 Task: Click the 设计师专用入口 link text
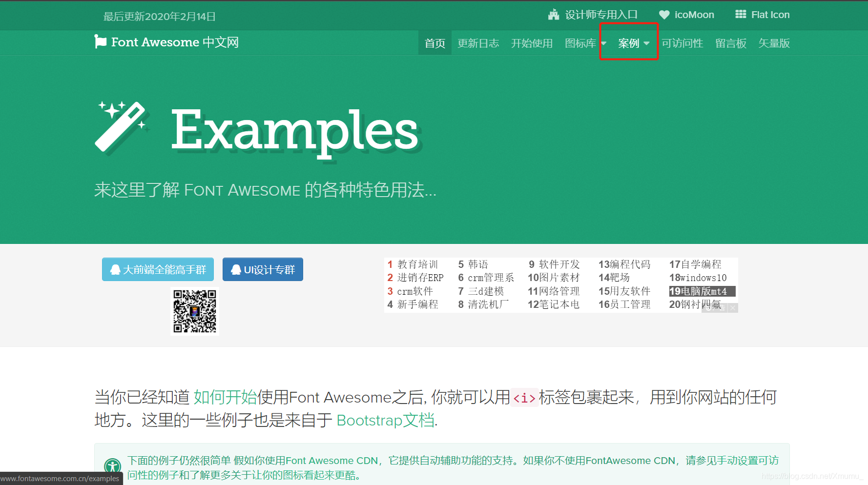[601, 15]
